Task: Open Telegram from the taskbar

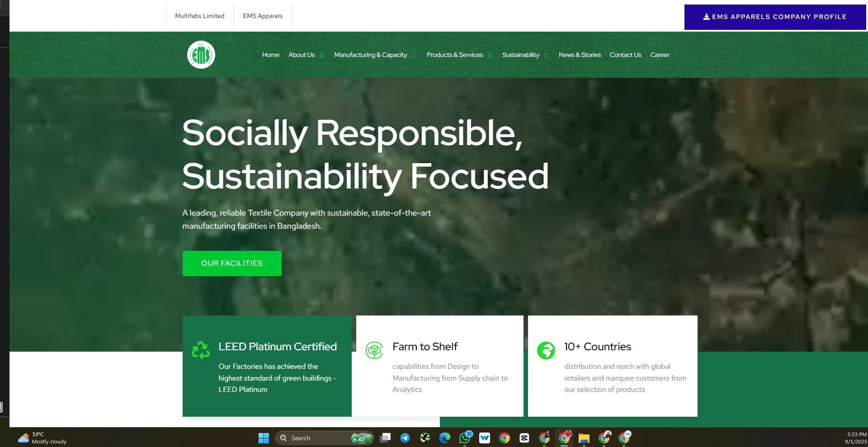Action: click(405, 438)
